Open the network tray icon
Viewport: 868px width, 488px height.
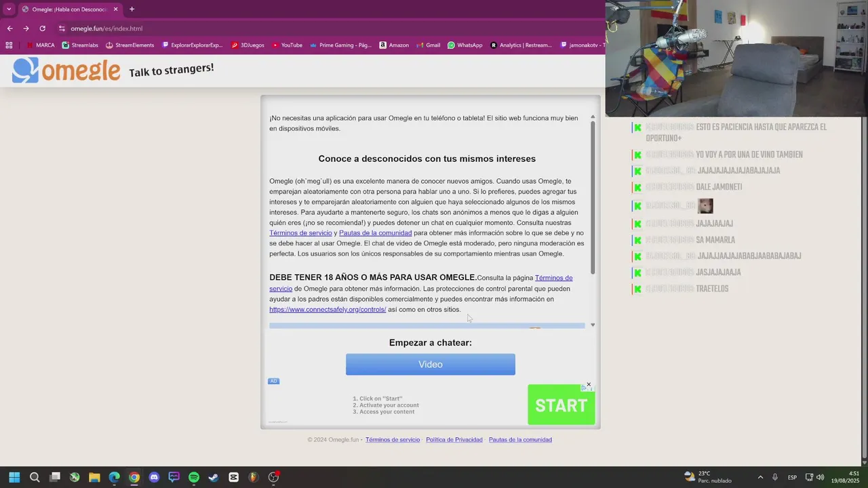(809, 477)
